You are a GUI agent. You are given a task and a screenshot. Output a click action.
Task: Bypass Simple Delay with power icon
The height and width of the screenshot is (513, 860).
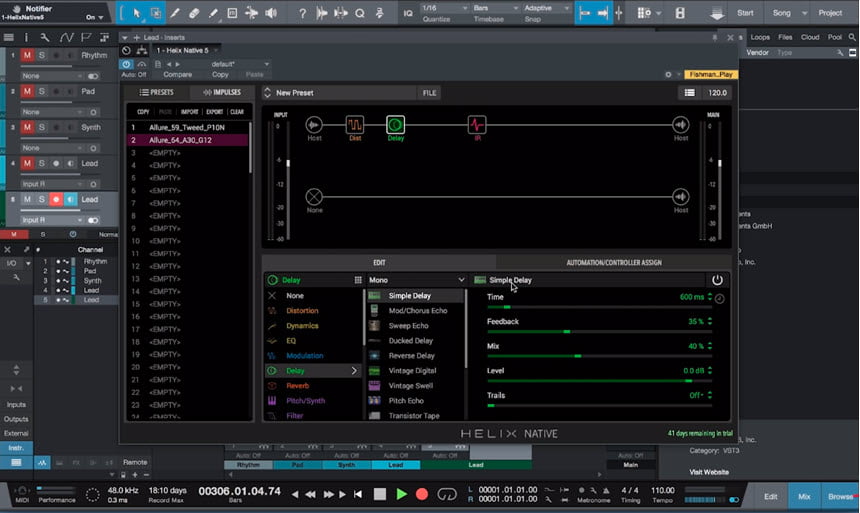click(x=717, y=280)
